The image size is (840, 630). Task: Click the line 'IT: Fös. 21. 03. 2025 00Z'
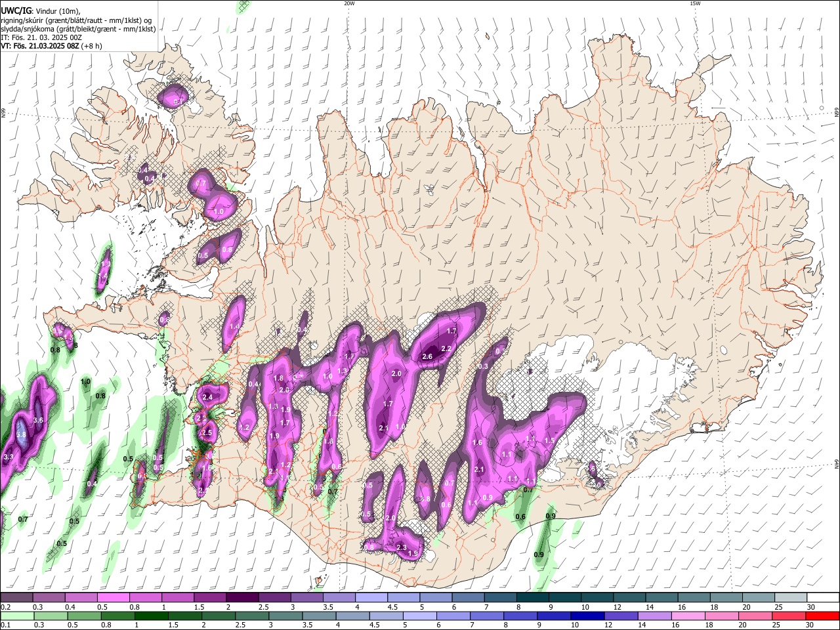(x=40, y=37)
